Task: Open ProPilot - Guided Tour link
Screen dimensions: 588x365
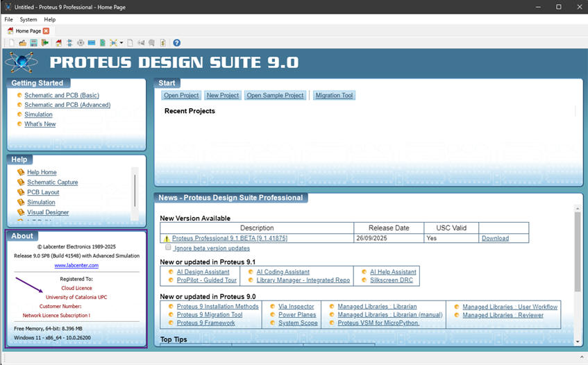Action: point(207,280)
